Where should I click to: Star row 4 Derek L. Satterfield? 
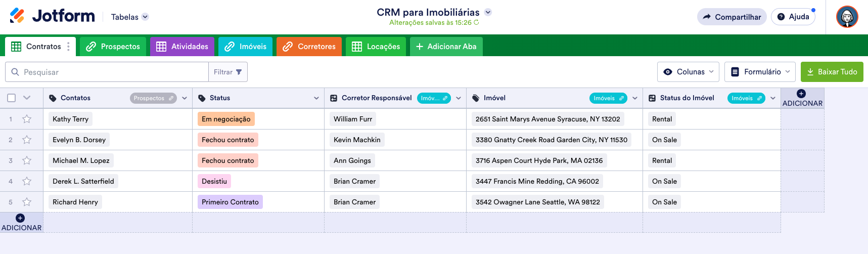click(x=27, y=181)
